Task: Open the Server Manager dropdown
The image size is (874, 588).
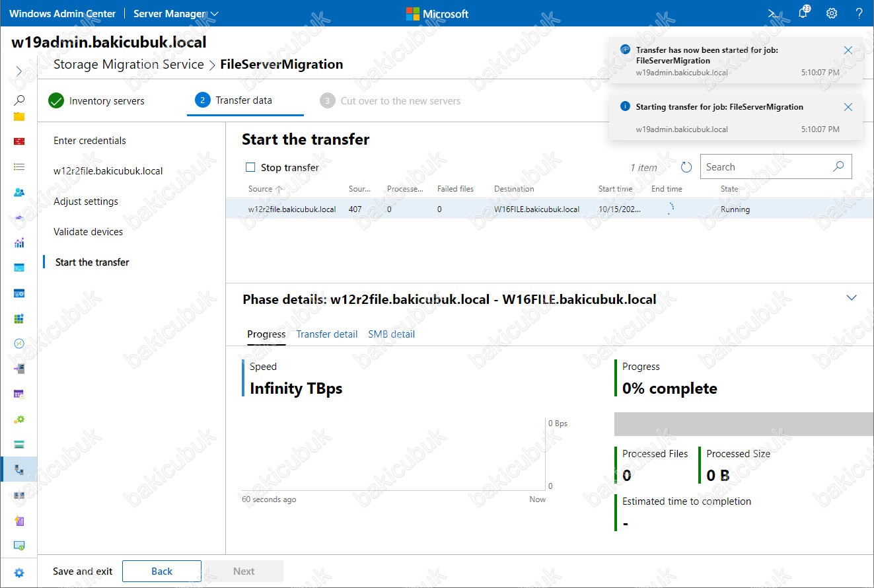Action: [x=176, y=13]
